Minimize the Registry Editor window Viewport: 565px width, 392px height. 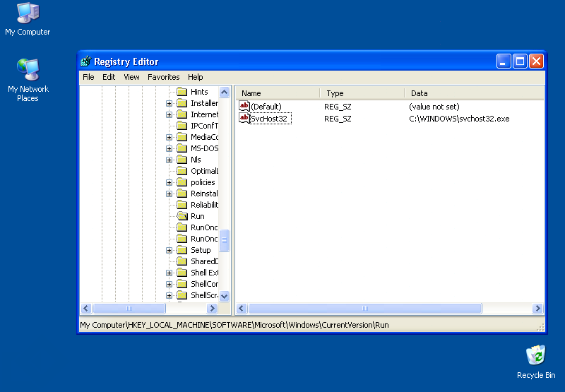tap(504, 61)
